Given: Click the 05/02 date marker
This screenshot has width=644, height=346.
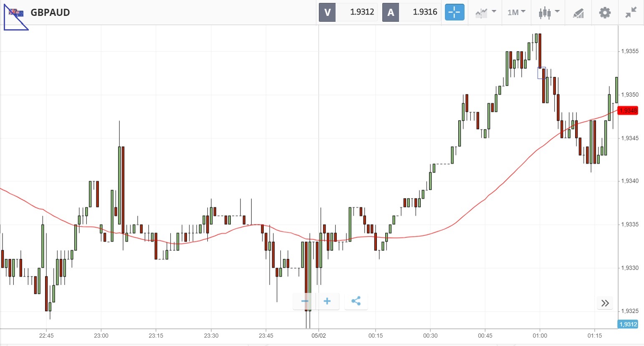Looking at the screenshot, I should click(318, 336).
